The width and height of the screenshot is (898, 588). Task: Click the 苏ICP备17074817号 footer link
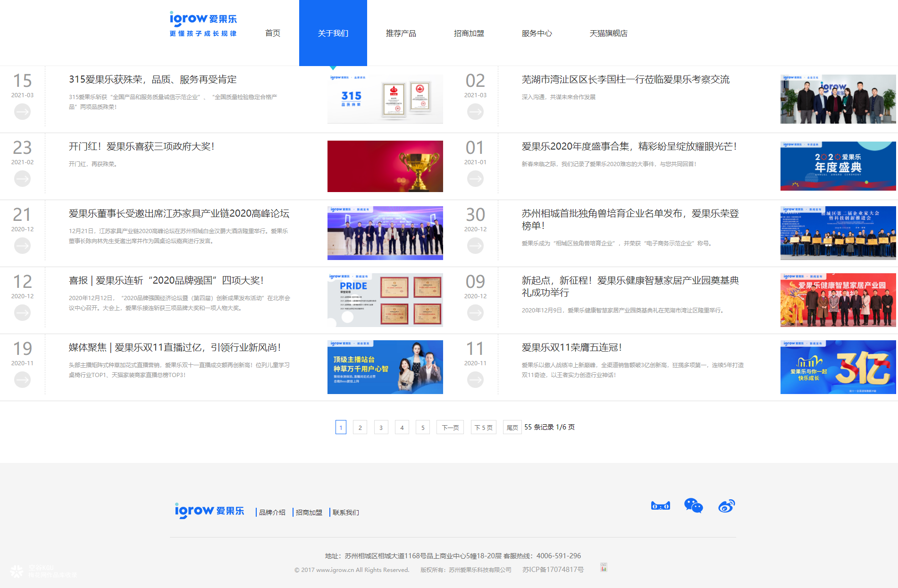(x=553, y=570)
